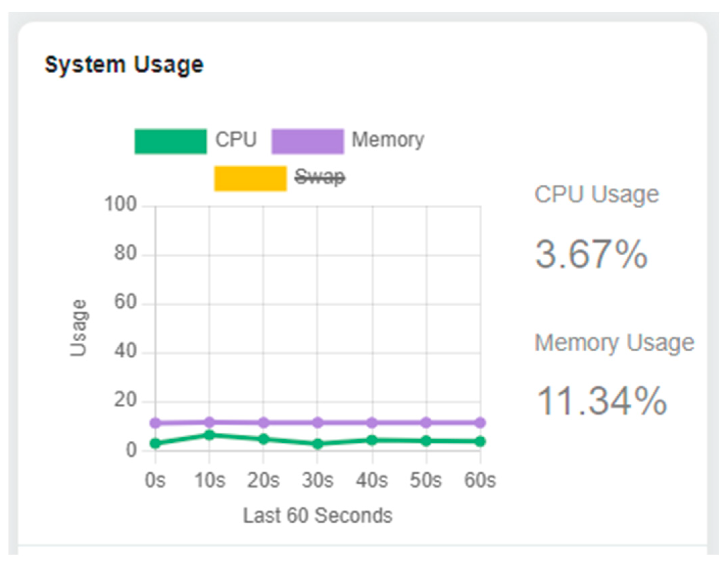The width and height of the screenshot is (728, 566).
Task: Click the CPU data point at 60s
Action: click(481, 441)
